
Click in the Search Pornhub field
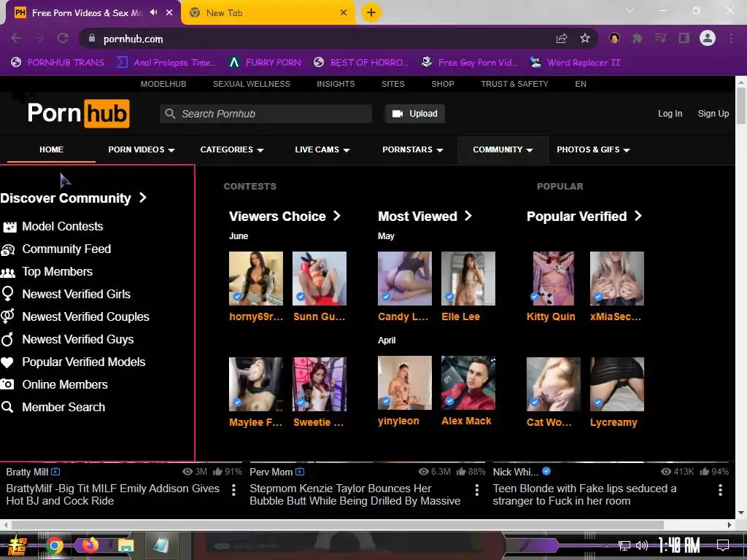(x=266, y=114)
